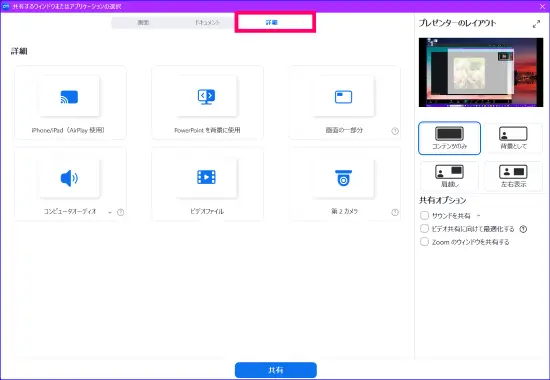Open help icon next to 画面の一部分

click(x=395, y=131)
